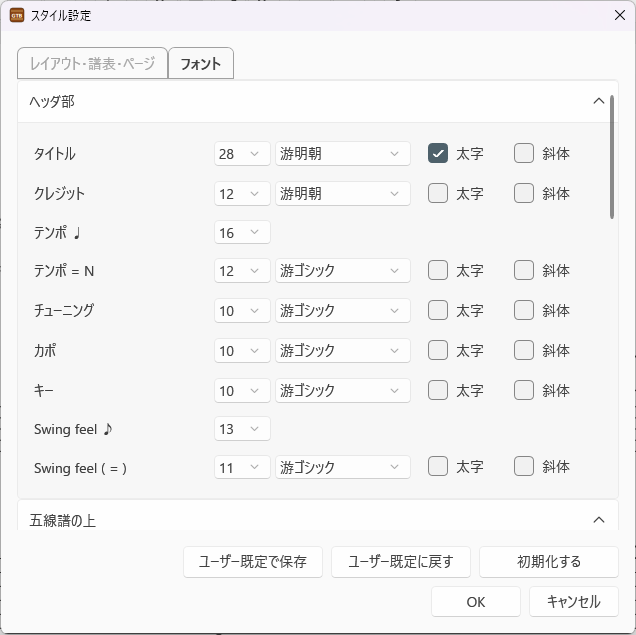The image size is (636, 635).
Task: Open チューニング font size dropdown
Action: tap(242, 311)
